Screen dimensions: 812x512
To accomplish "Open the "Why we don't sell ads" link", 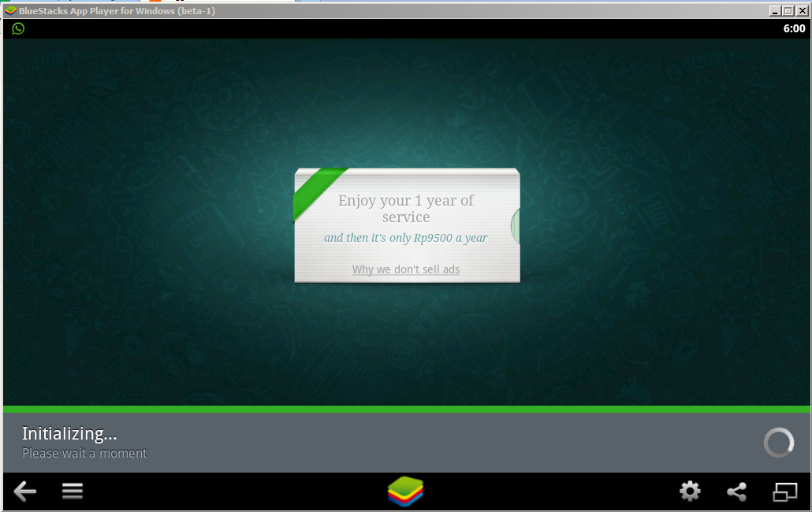I will click(406, 269).
